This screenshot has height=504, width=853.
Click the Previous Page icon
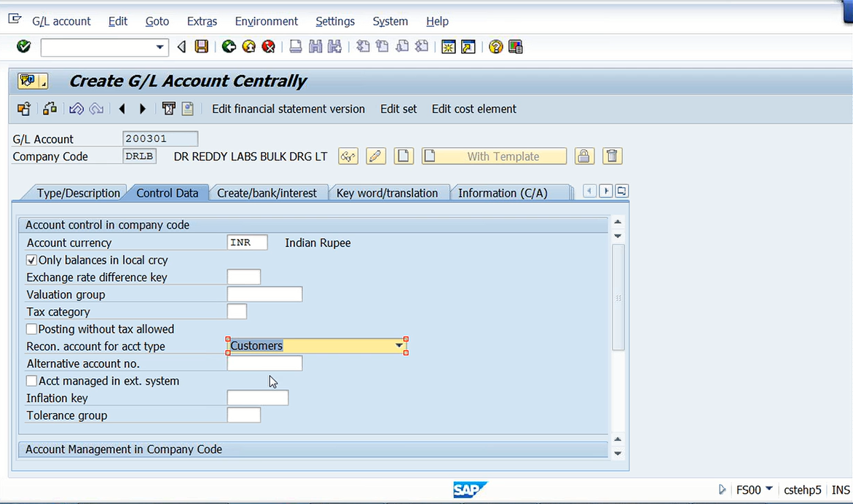382,47
